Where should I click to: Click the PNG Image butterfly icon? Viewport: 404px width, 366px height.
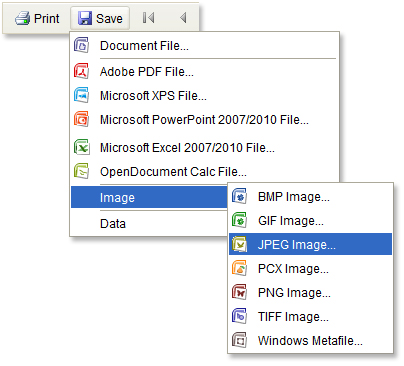239,292
